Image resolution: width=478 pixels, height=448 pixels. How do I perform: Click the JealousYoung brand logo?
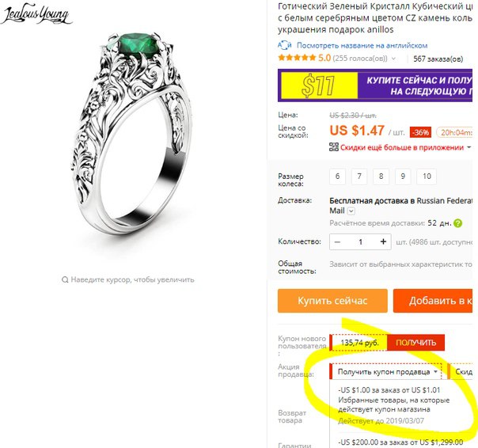(36, 13)
